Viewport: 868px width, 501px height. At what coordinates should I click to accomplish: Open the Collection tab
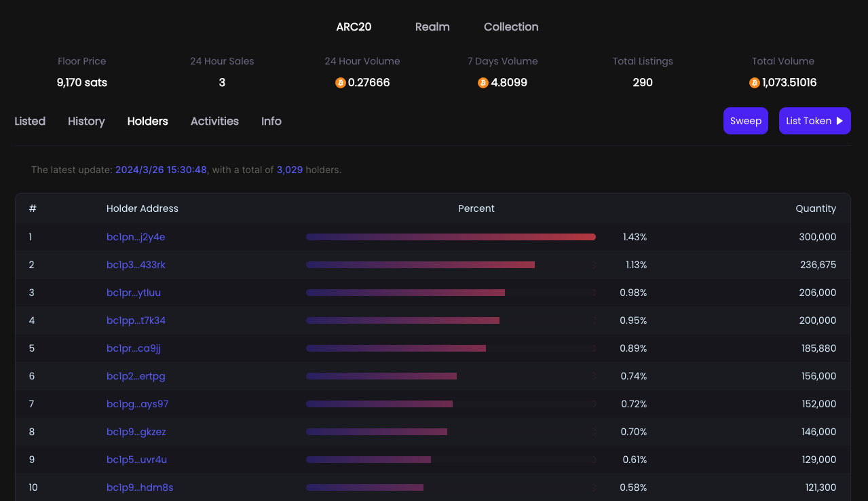point(511,27)
